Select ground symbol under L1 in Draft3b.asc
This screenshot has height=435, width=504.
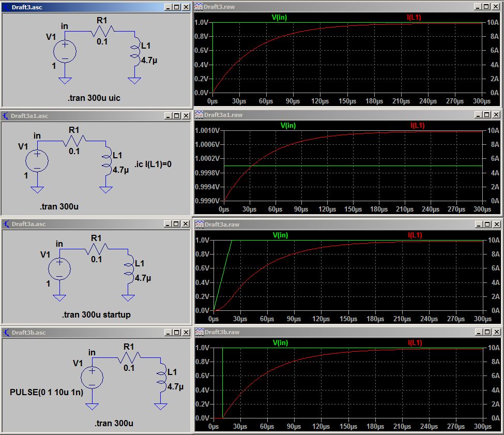tap(161, 407)
